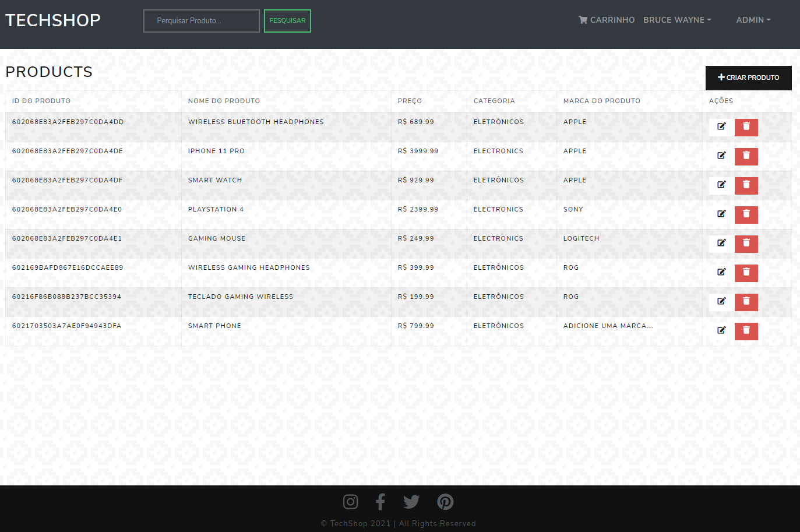Visit TechShop's Twitter page
The height and width of the screenshot is (532, 800).
point(411,502)
